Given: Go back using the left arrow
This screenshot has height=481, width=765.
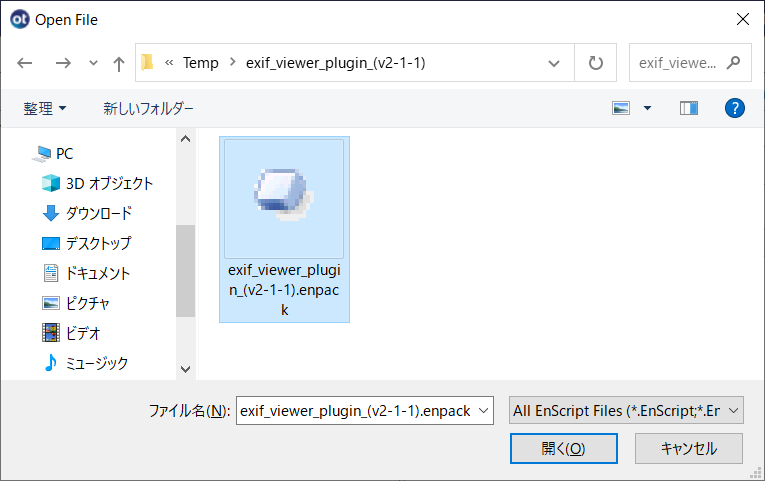Looking at the screenshot, I should [24, 63].
